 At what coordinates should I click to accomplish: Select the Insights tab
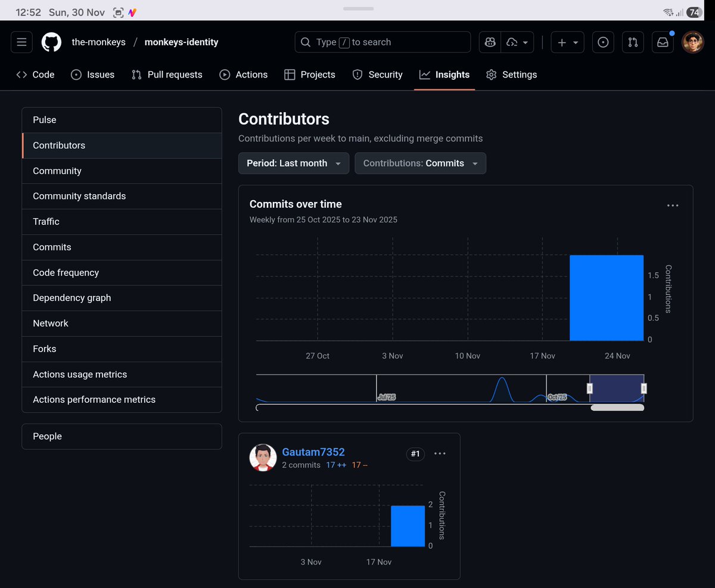(444, 74)
